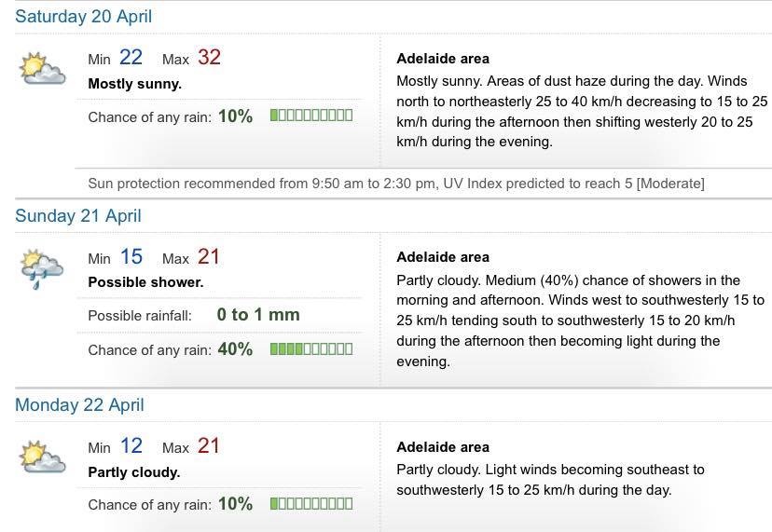Click Saturday's Adelaide area heading
This screenshot has width=772, height=532.
tap(443, 59)
